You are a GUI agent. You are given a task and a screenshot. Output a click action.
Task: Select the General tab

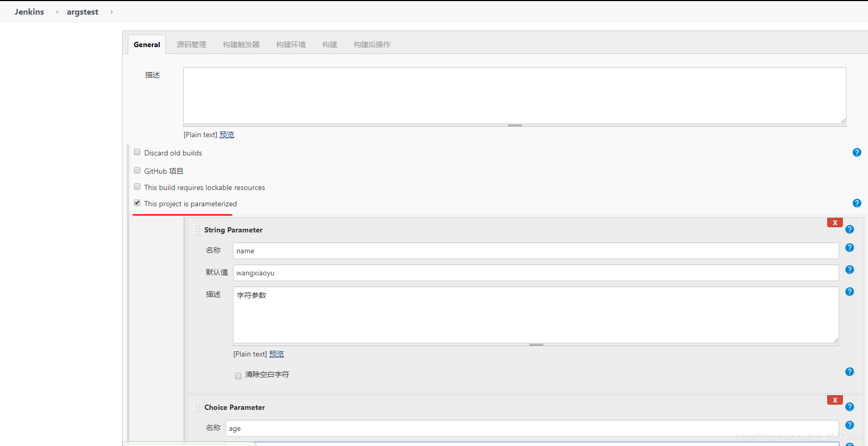click(x=147, y=44)
